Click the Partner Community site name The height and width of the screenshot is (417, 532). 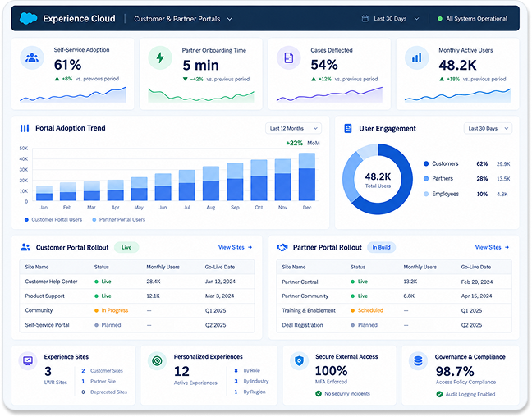(305, 296)
